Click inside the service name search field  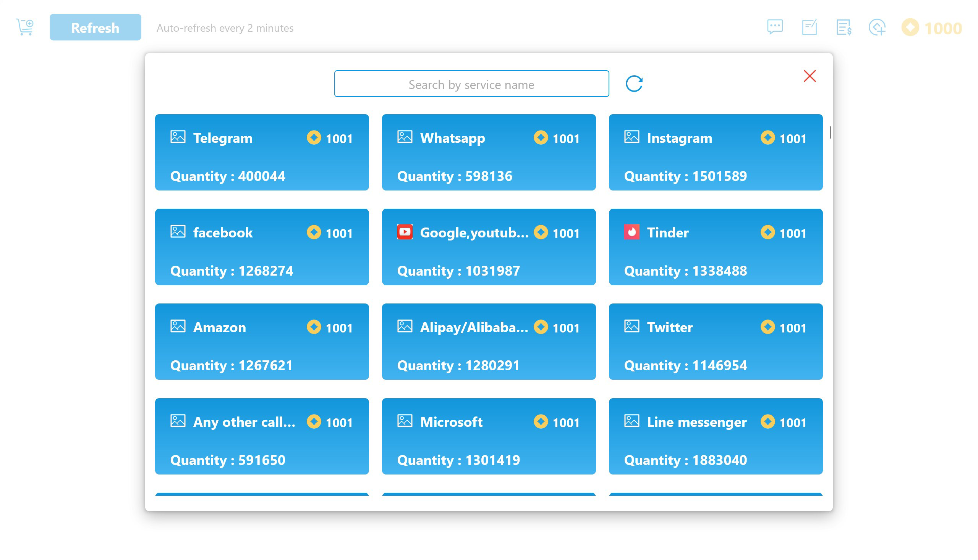[x=471, y=84]
